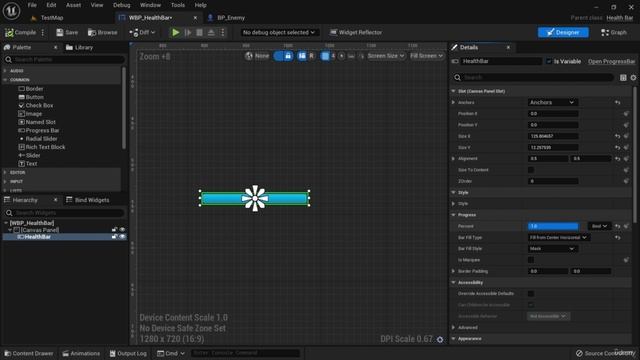Click the frame skip playback button

[x=188, y=32]
